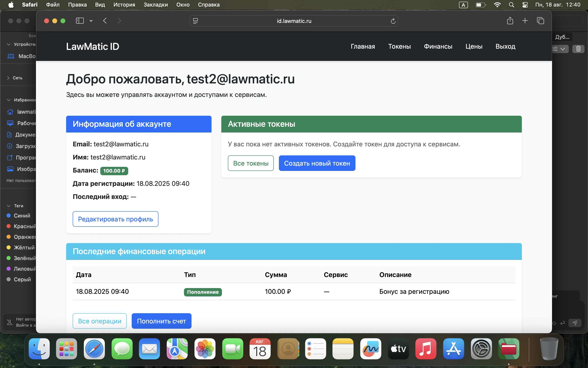Open the Правка menu

pos(77,5)
